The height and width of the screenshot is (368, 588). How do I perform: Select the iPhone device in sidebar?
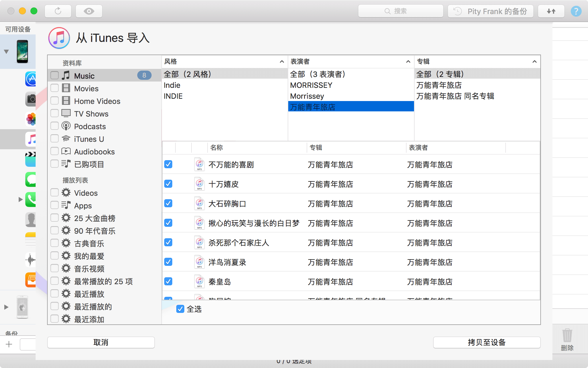[22, 51]
